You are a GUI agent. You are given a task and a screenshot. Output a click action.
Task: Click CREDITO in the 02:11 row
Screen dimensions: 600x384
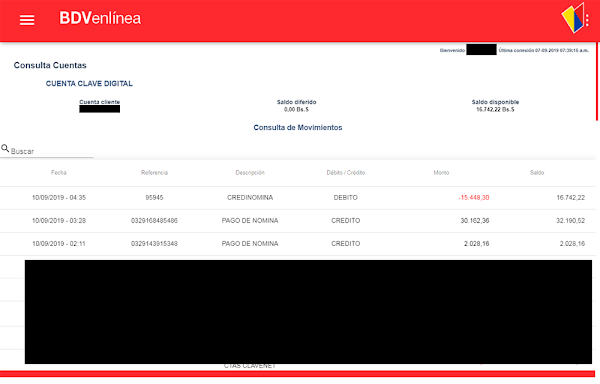(346, 244)
